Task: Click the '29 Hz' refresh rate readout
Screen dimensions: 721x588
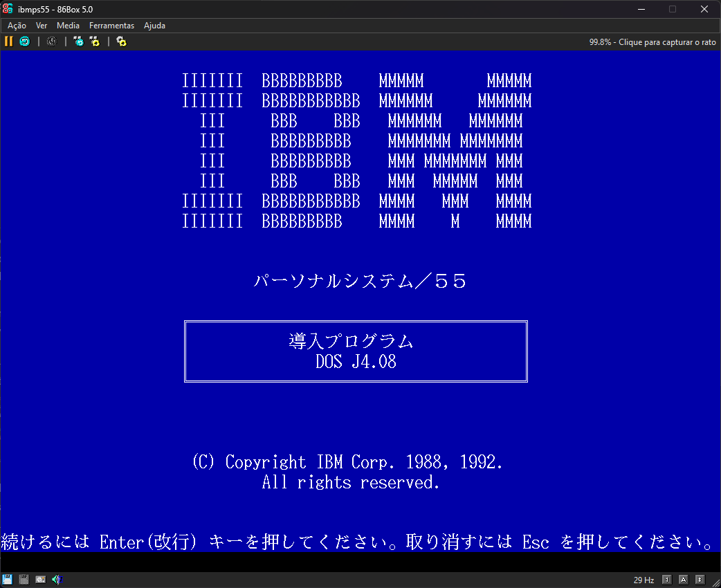Action: pyautogui.click(x=644, y=580)
